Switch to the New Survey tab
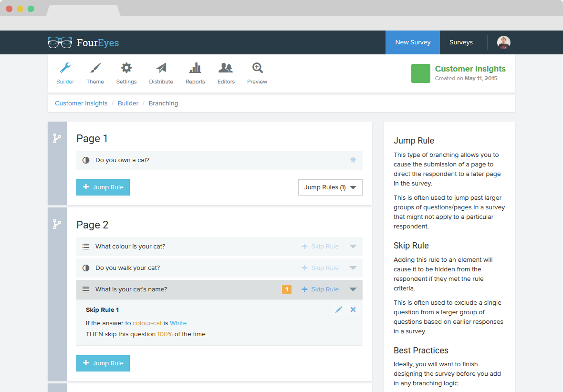Screen dimensions: 563x392 pos(413,42)
